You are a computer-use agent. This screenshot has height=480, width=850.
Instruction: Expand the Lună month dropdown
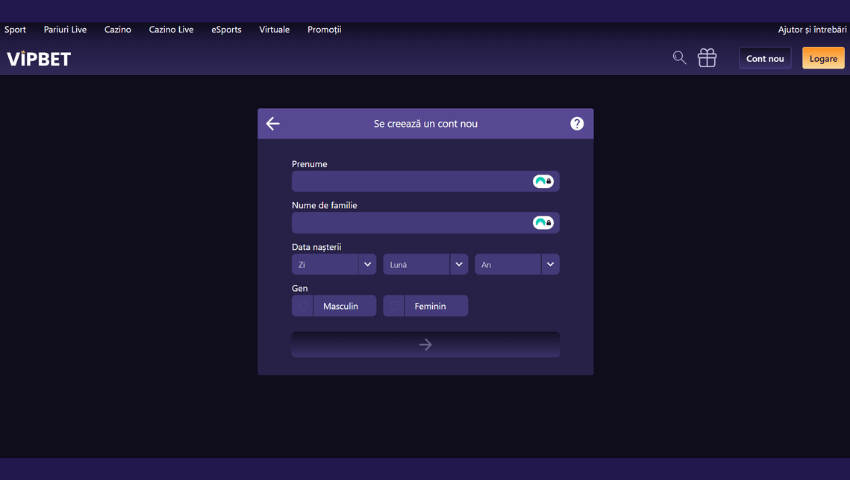[x=425, y=264]
